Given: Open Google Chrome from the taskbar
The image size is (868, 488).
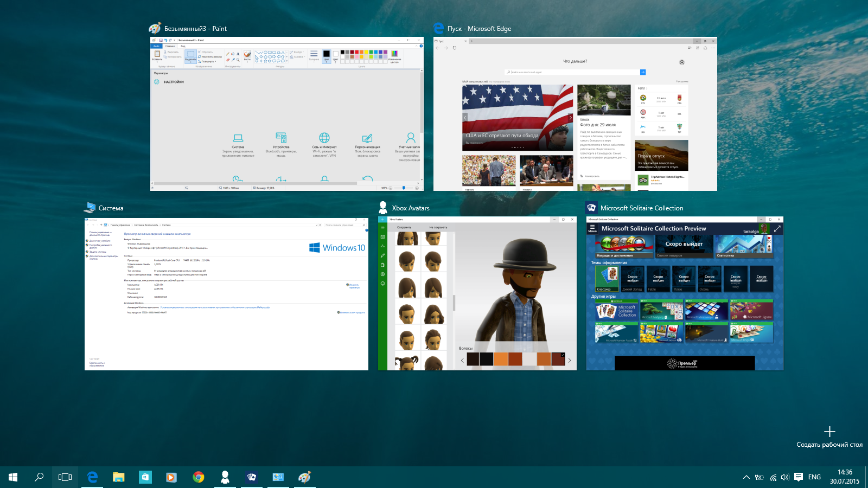Looking at the screenshot, I should (x=199, y=477).
